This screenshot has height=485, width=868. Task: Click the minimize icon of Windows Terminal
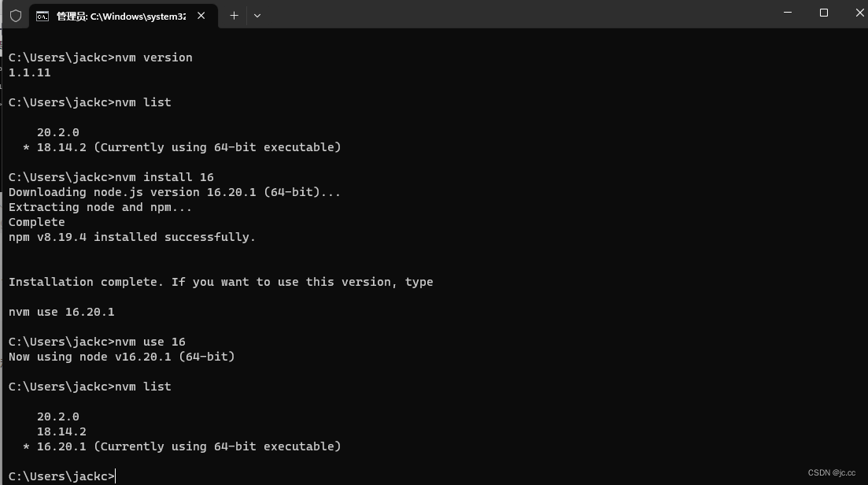click(787, 13)
